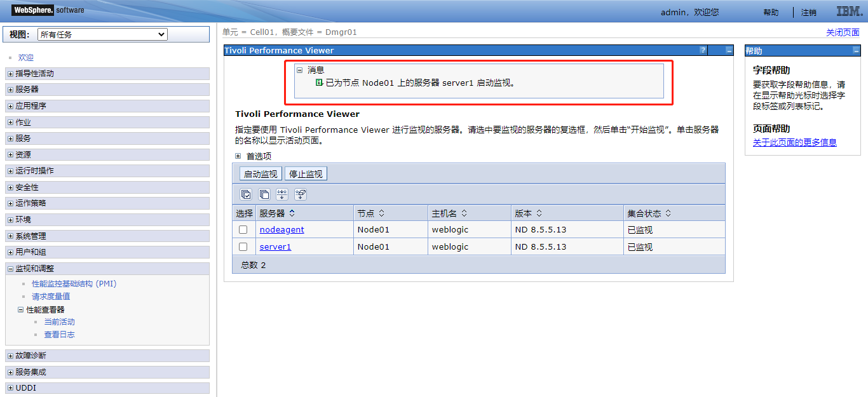Collapse the 消息 message section
This screenshot has height=397, width=868.
[299, 71]
